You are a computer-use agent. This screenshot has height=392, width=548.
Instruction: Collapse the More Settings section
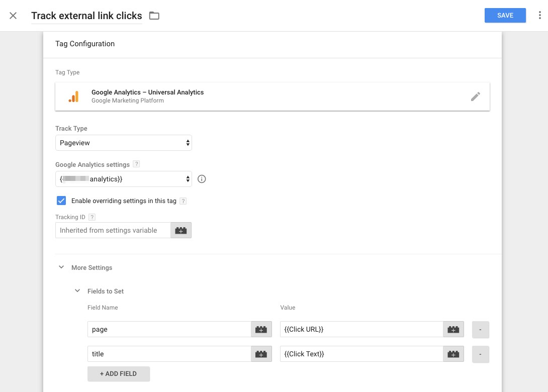pos(61,267)
